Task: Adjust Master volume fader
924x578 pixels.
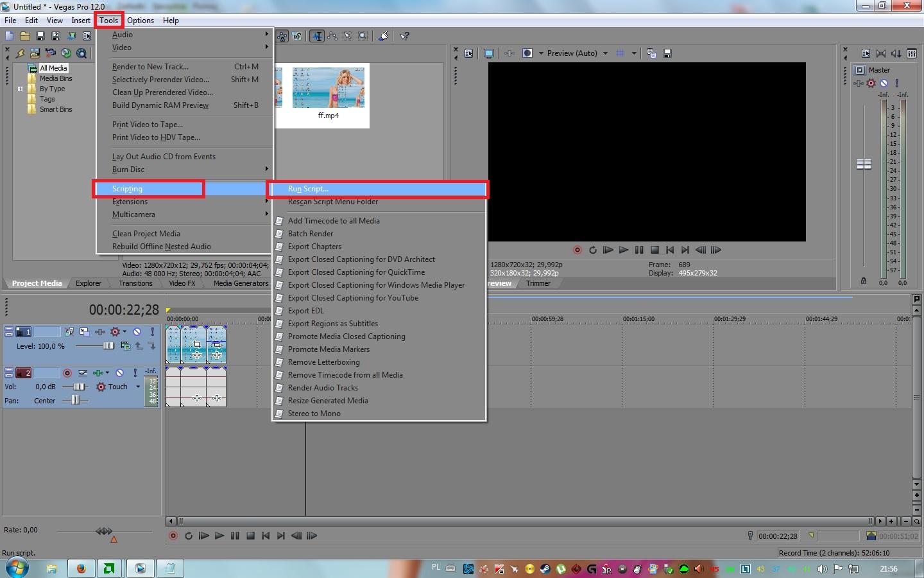Action: coord(864,164)
